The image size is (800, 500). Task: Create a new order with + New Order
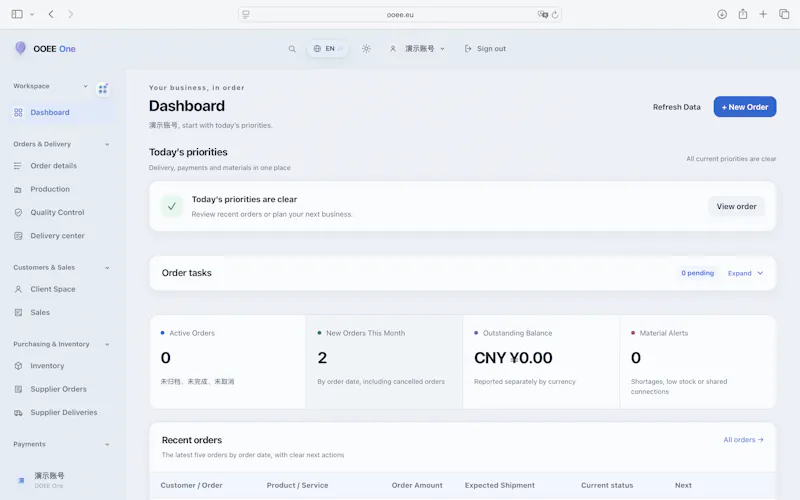pos(744,107)
